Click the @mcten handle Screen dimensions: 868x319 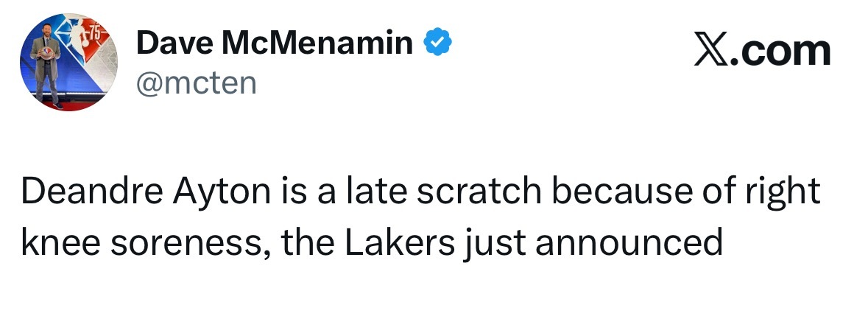tap(196, 83)
